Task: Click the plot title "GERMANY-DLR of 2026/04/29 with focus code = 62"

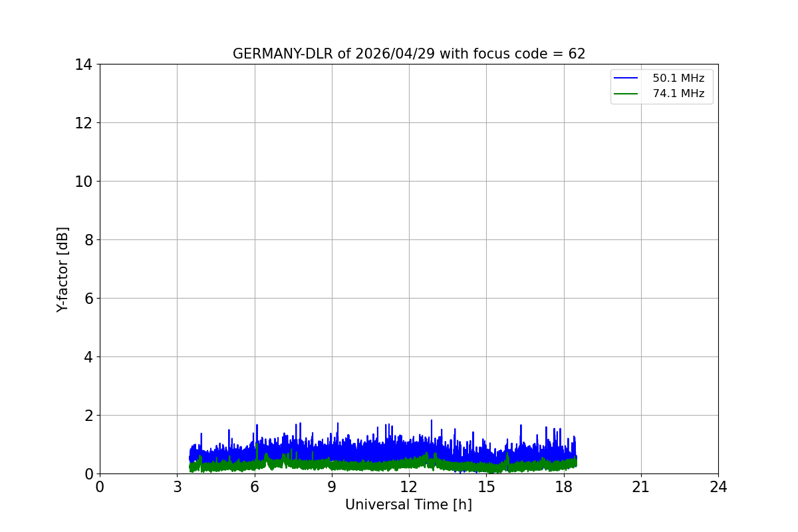Action: 409,54
